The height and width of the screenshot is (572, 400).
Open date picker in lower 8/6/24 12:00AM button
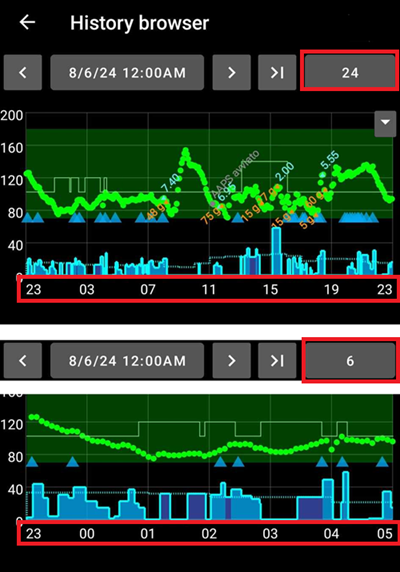(127, 361)
